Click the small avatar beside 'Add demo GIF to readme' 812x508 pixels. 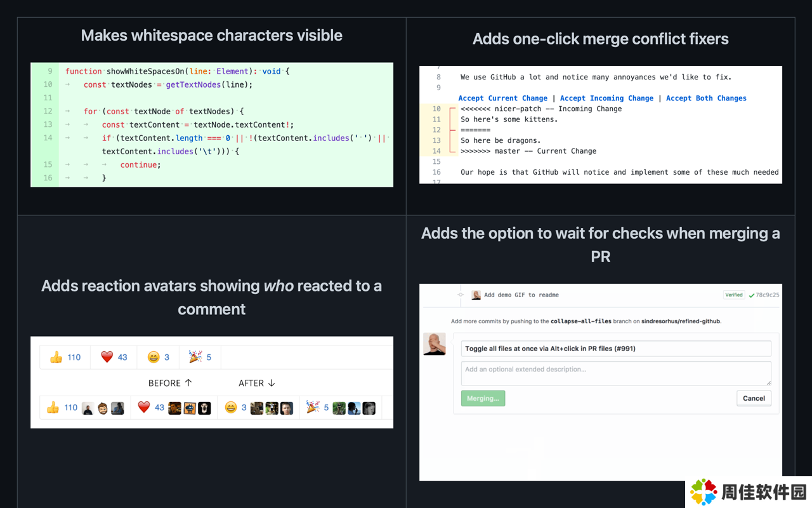pyautogui.click(x=476, y=295)
